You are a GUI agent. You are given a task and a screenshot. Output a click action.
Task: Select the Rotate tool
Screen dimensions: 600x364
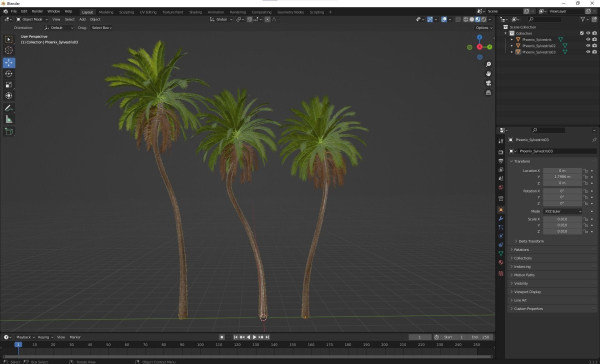point(9,73)
